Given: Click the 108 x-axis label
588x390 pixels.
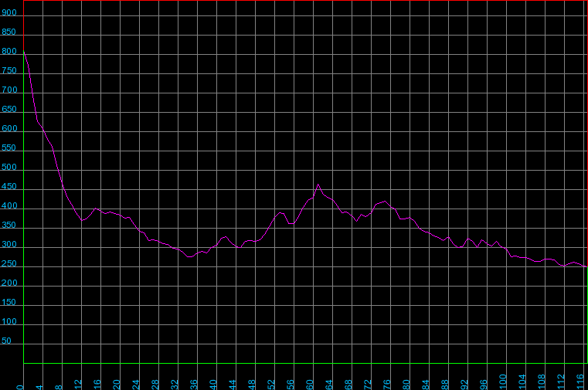Looking at the screenshot, I should point(542,383).
